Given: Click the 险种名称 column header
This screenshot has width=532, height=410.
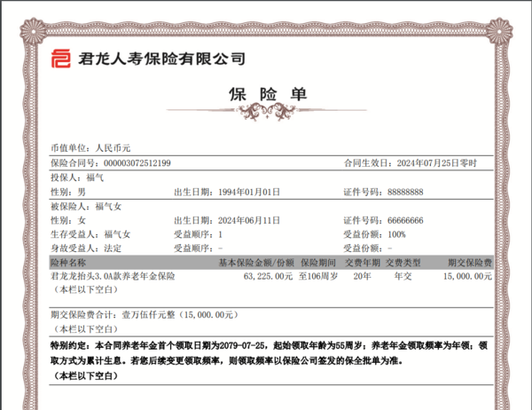Looking at the screenshot, I should (x=68, y=263).
